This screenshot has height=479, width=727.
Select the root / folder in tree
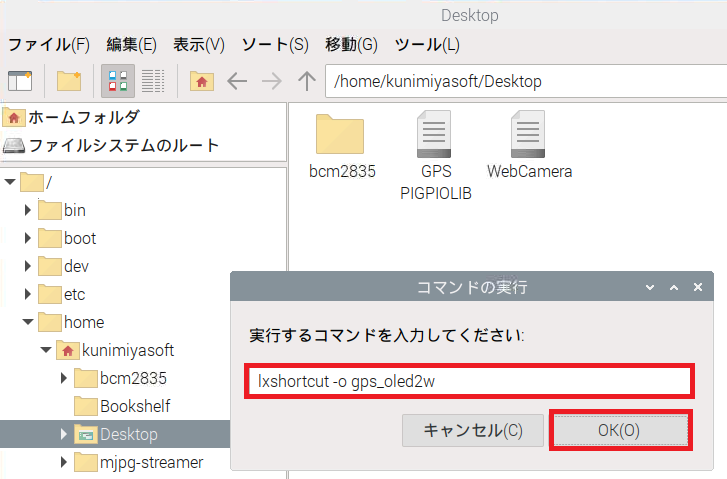(37, 182)
